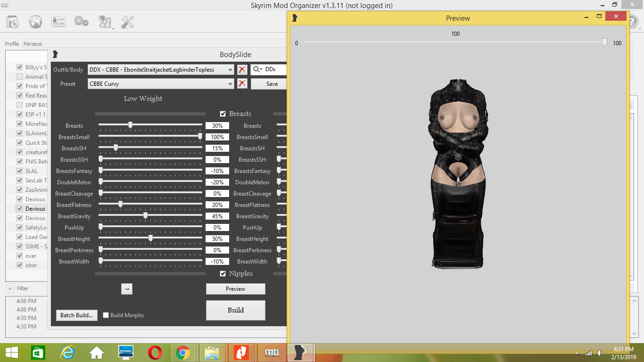
Task: Click the -20% DoubleMelon value field
Action: pos(217,182)
